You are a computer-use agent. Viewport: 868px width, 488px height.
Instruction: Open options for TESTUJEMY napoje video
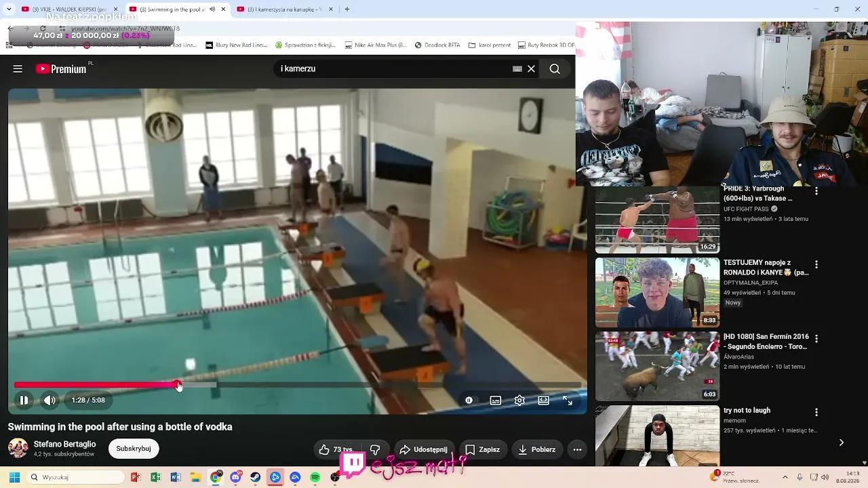[x=816, y=264]
